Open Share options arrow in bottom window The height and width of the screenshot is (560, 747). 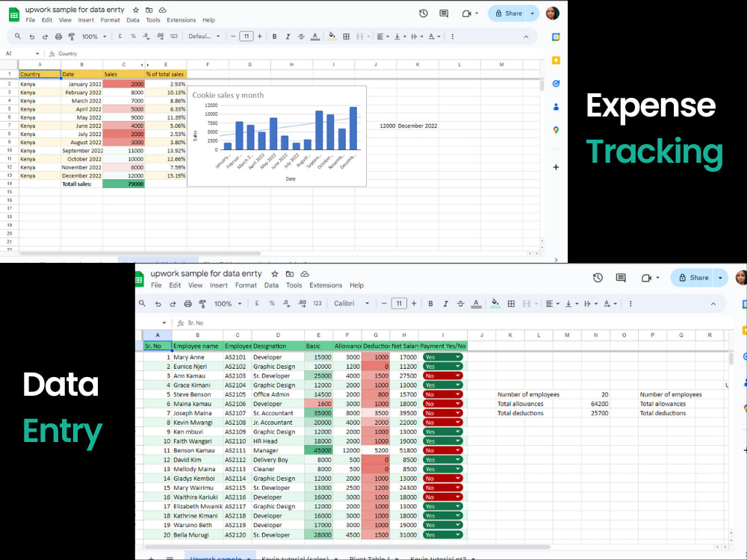(x=720, y=278)
